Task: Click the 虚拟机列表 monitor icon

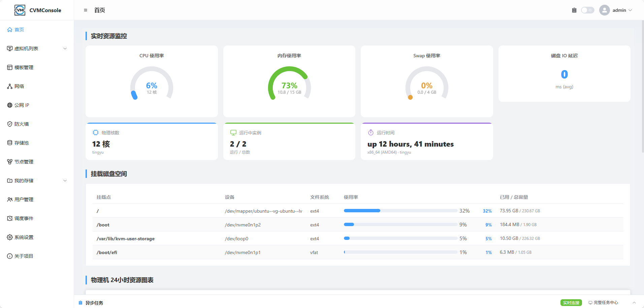Action: coord(10,49)
